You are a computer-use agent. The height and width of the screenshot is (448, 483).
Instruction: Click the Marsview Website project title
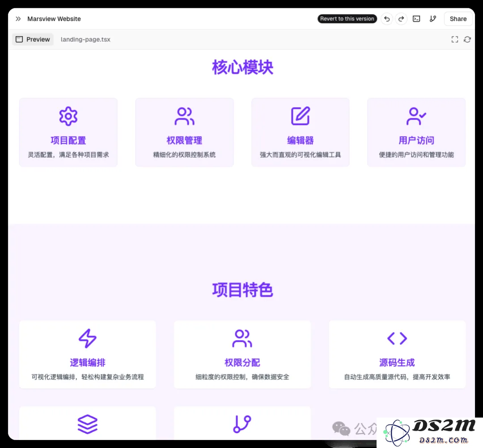[54, 19]
